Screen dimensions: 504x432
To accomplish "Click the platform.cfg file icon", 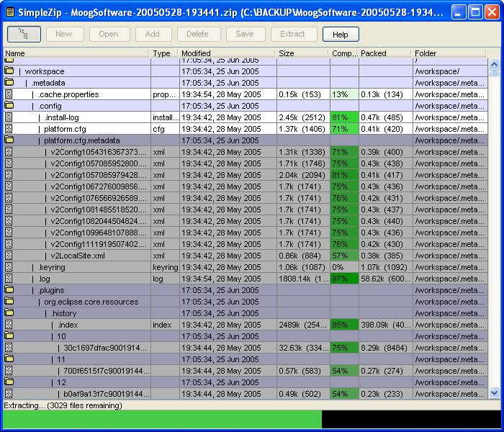I will point(9,129).
